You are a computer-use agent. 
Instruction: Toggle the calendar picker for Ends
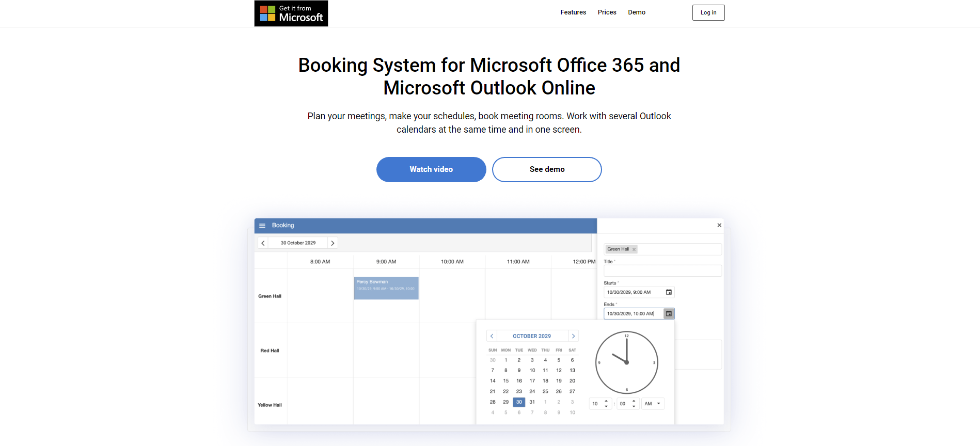pos(669,314)
